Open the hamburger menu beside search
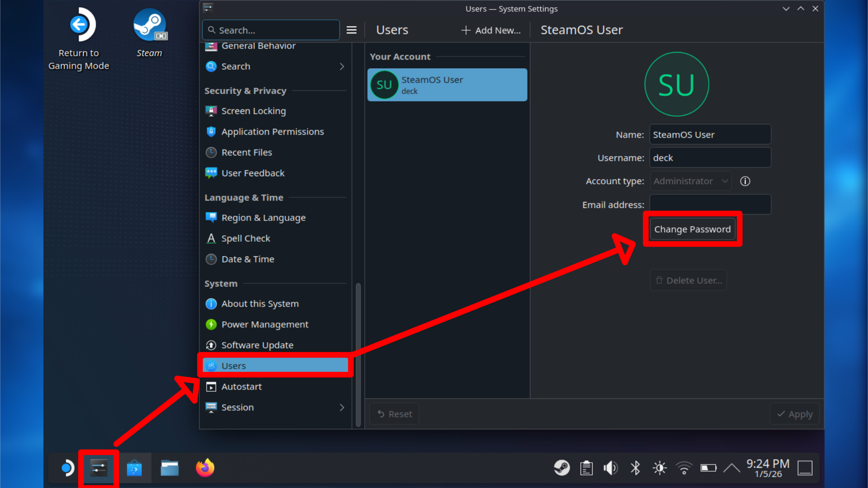Screen dimensions: 868x488 pyautogui.click(x=351, y=30)
